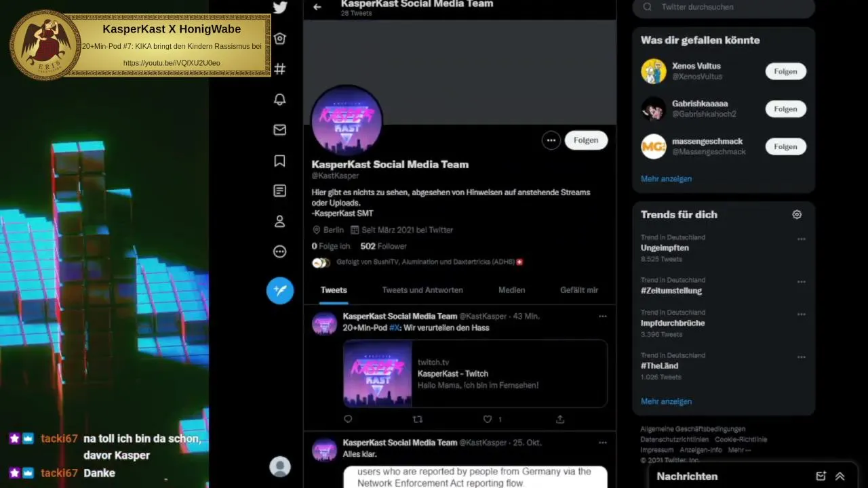Retweet the 20+Min-Pod tweet
The height and width of the screenshot is (488, 868).
pos(418,419)
